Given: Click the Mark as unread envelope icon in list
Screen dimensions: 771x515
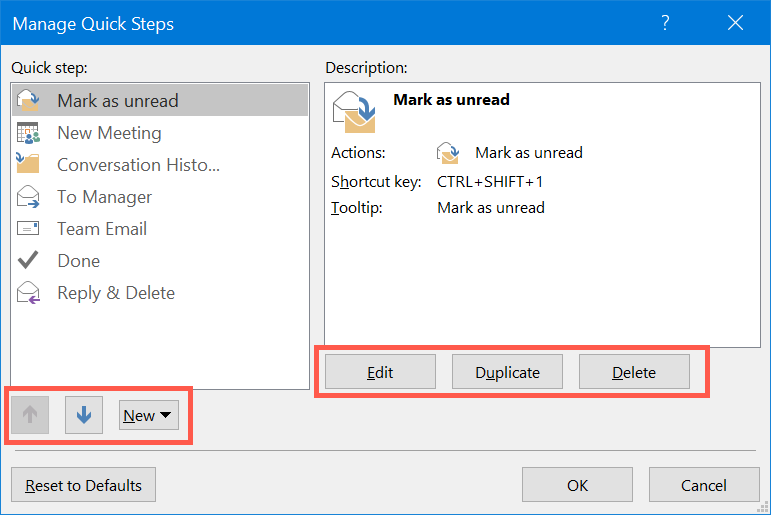Looking at the screenshot, I should pyautogui.click(x=28, y=100).
